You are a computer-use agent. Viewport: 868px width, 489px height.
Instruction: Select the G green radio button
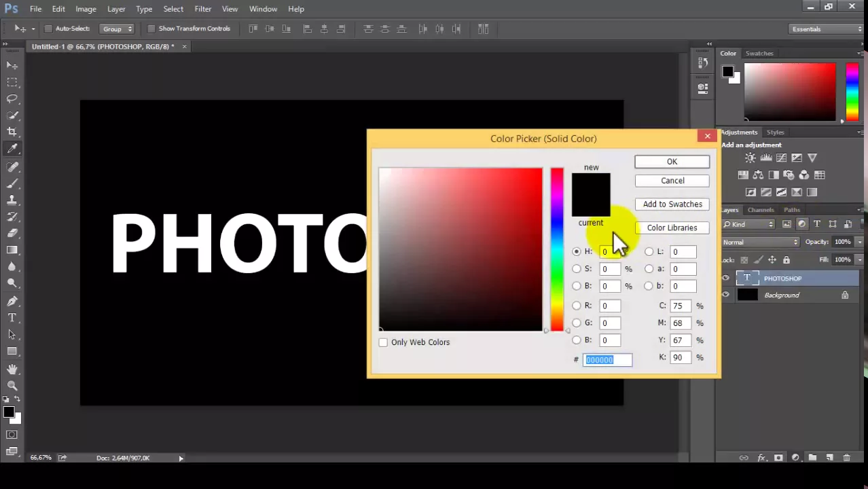click(577, 323)
